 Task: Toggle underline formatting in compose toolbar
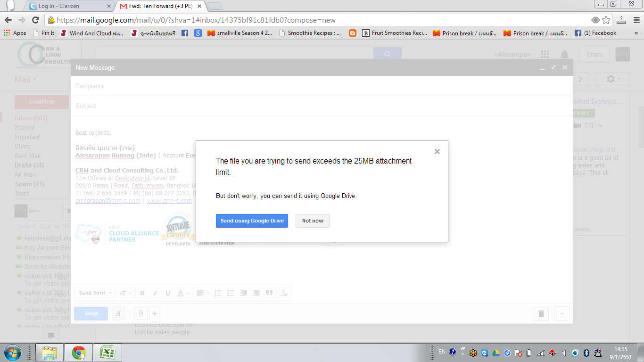pyautogui.click(x=167, y=293)
